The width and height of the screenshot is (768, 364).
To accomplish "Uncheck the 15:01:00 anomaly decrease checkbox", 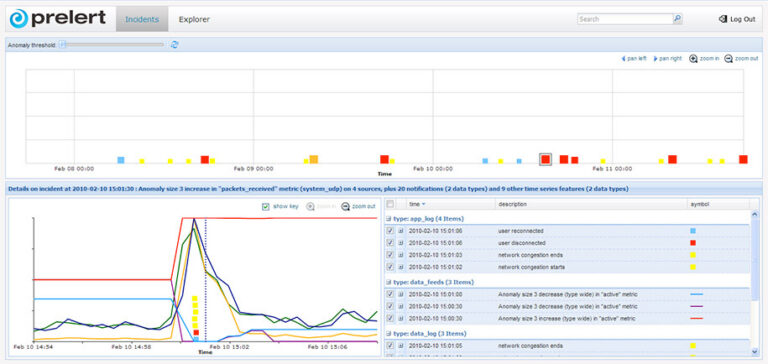I will coord(390,294).
